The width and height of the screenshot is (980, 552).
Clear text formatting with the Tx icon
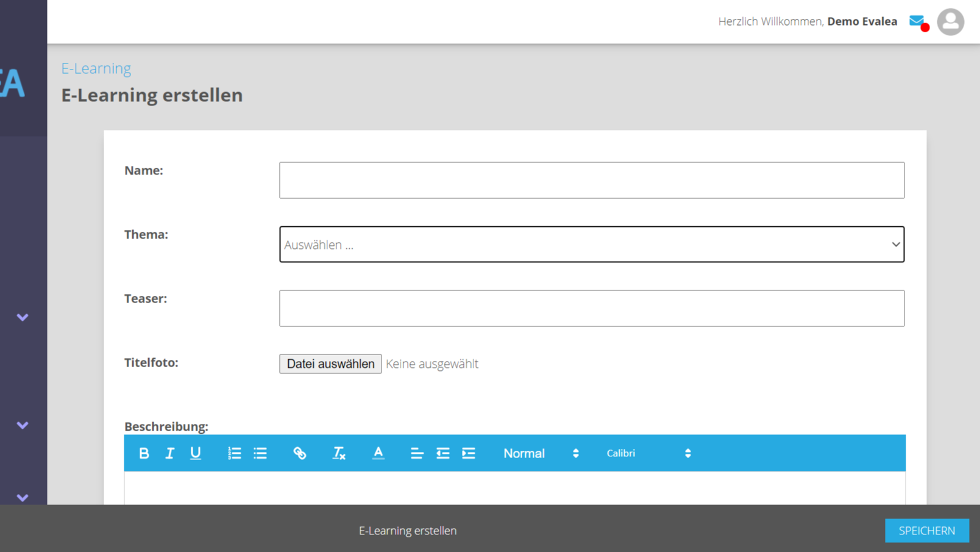[339, 453]
